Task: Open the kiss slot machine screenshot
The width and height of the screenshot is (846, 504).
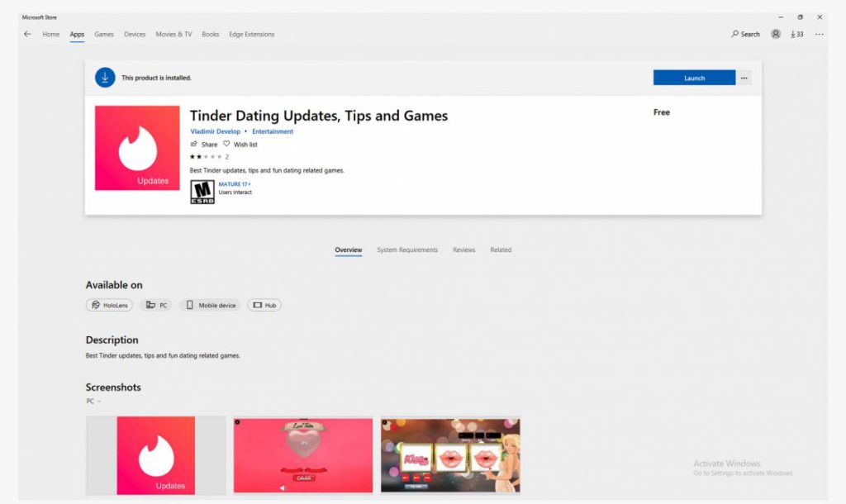Action: (x=450, y=455)
